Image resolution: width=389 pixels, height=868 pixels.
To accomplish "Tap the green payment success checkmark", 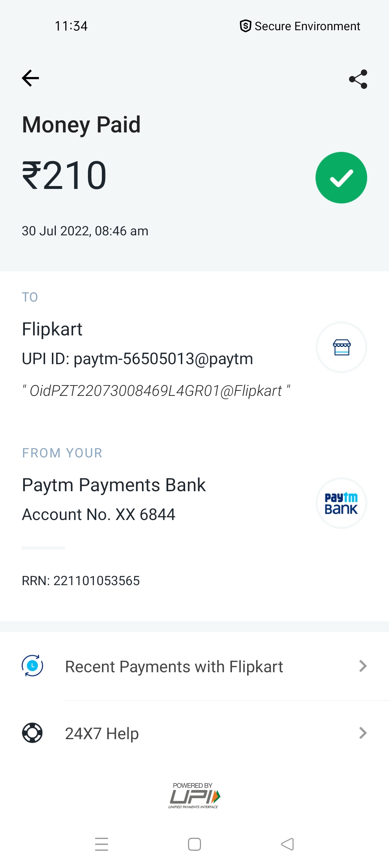I will point(341,178).
